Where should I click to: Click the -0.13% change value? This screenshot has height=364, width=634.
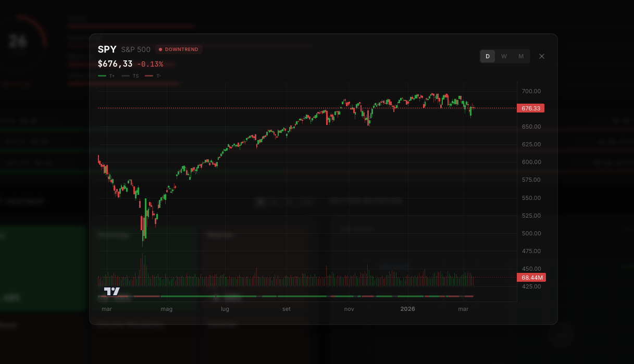click(150, 64)
